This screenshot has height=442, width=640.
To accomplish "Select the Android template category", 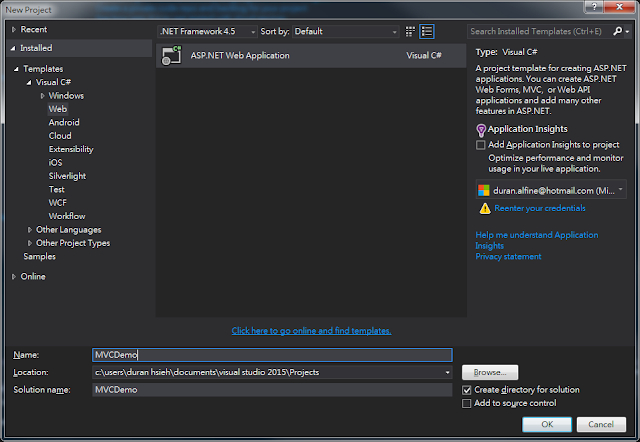I will [x=64, y=122].
